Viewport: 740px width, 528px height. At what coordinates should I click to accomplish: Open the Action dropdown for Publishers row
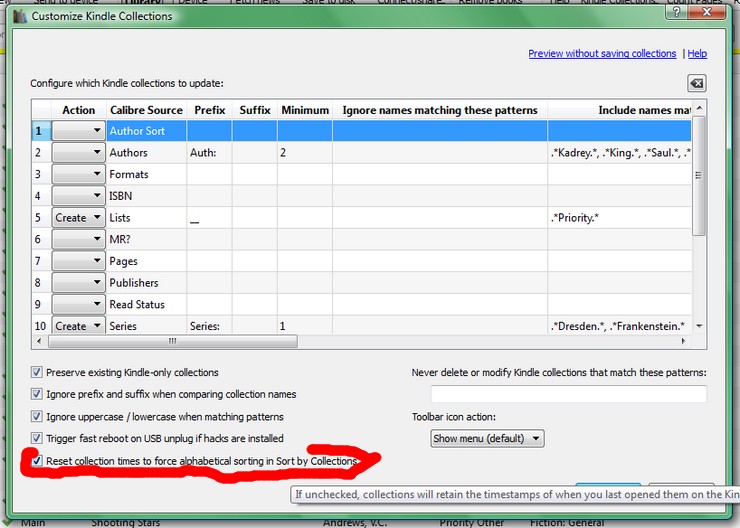78,283
